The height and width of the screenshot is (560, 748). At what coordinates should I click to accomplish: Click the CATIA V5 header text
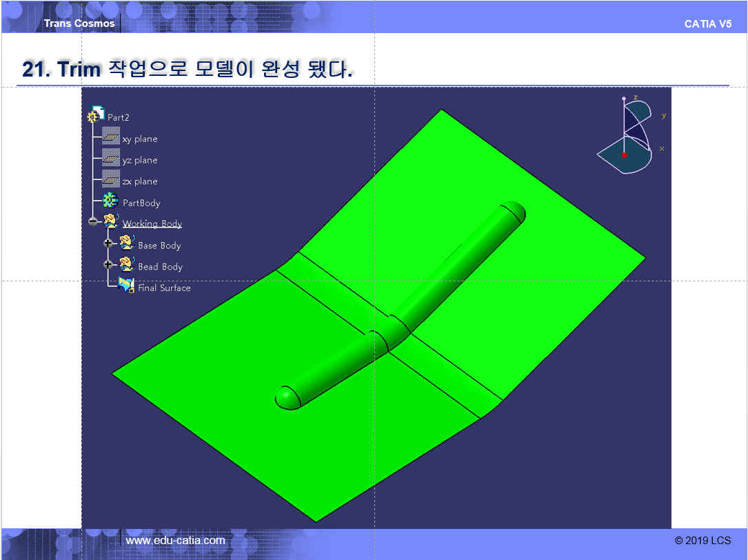pos(708,24)
